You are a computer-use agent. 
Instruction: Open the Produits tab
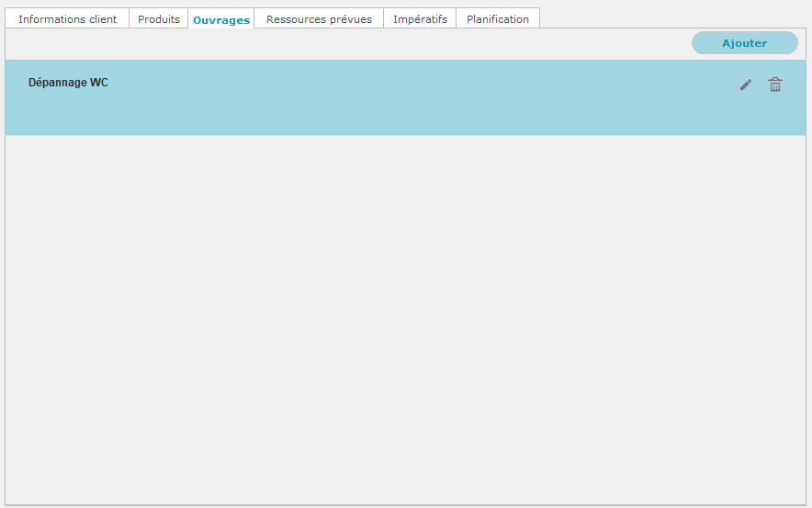(x=159, y=19)
